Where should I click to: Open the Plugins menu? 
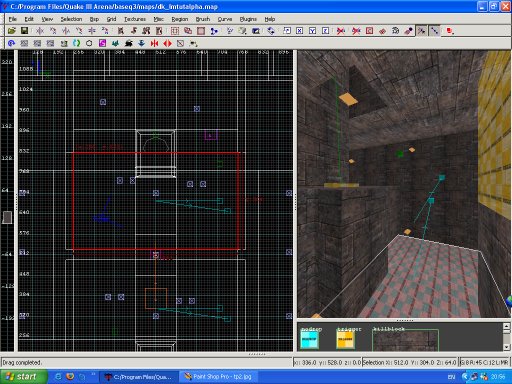248,19
